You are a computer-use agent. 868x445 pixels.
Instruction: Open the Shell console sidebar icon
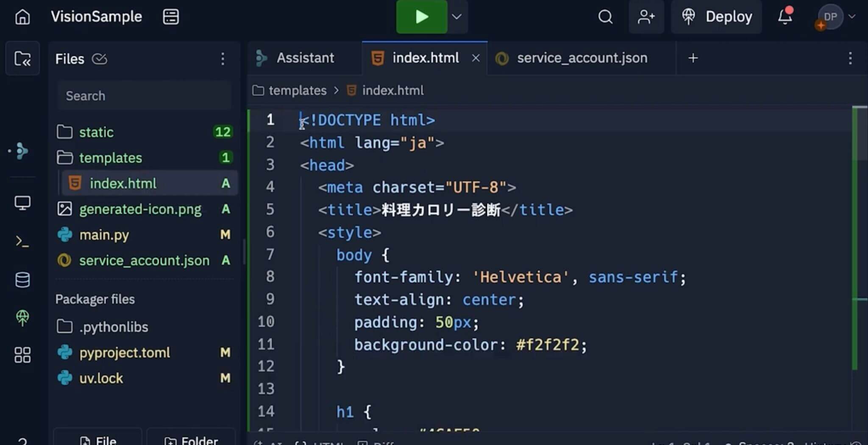pos(22,242)
